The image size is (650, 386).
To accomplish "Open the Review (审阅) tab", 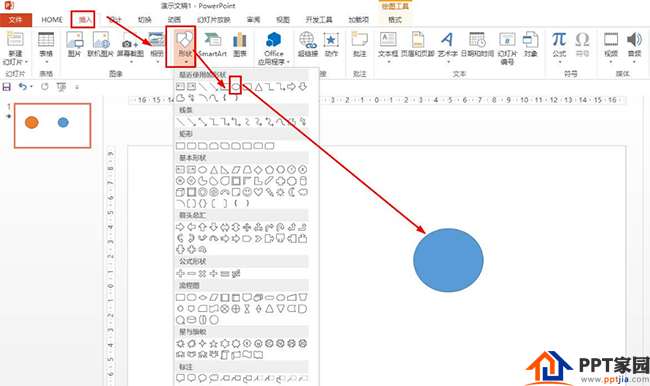I will (253, 19).
